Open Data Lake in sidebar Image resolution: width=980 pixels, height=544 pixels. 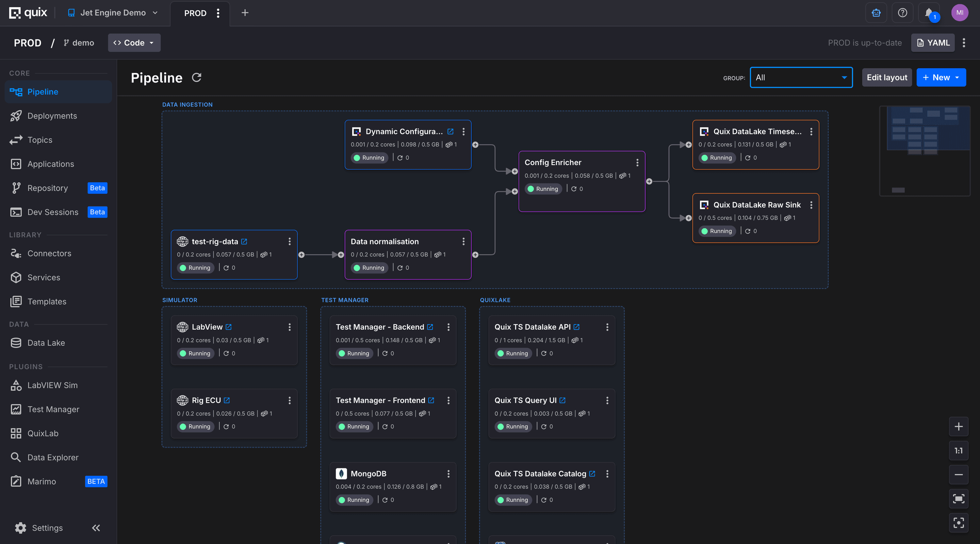[58, 343]
